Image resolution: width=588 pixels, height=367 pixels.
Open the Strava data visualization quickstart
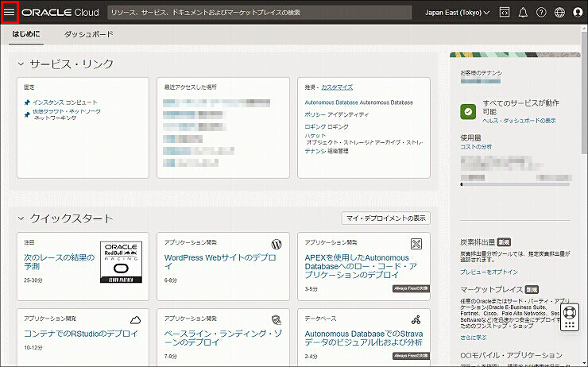pyautogui.click(x=364, y=338)
